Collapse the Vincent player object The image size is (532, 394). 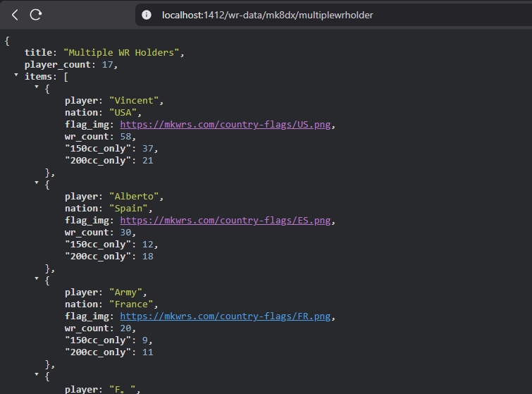37,87
